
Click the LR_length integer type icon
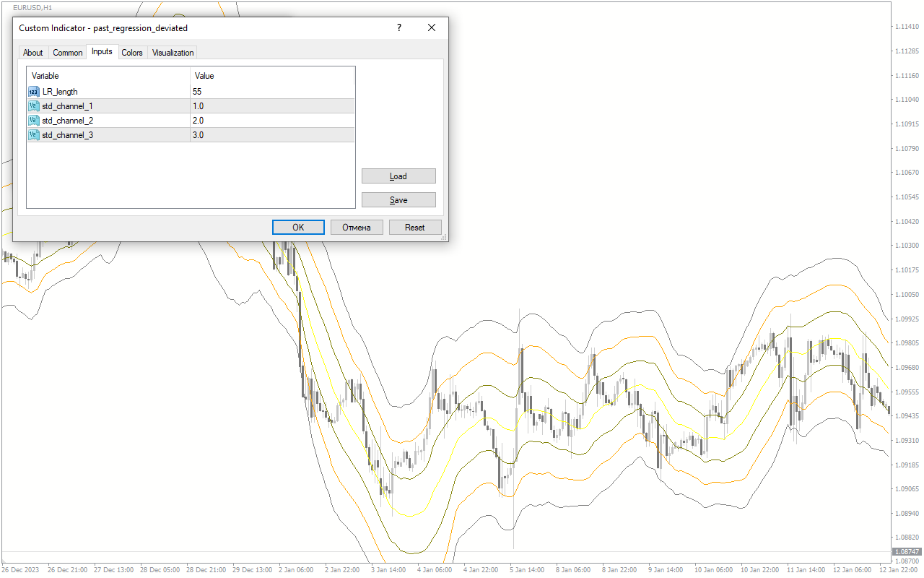click(x=34, y=91)
